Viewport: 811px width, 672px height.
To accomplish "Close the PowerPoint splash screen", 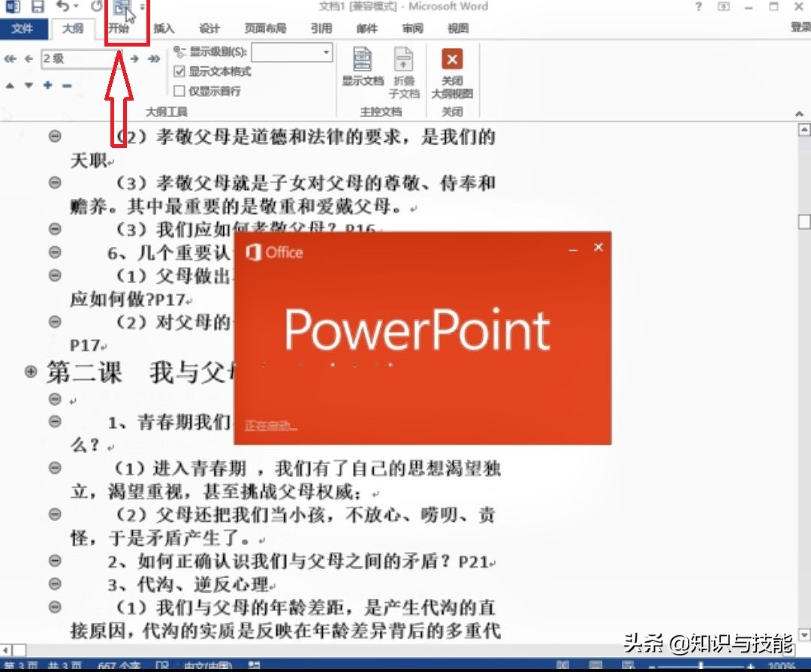I will 598,247.
